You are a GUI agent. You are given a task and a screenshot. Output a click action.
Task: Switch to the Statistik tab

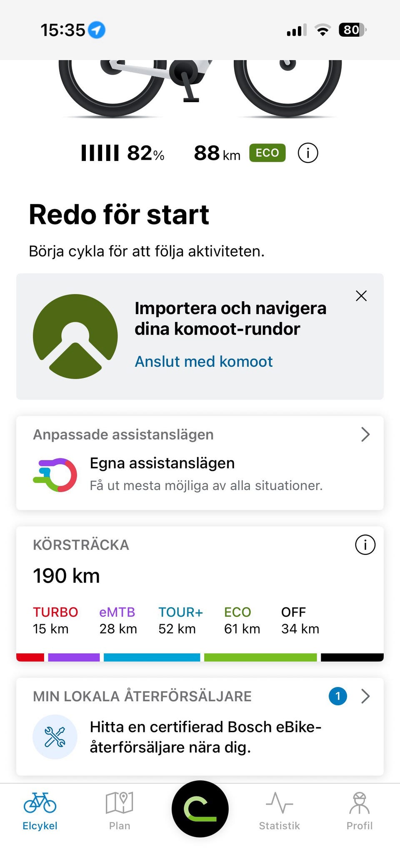pos(280,811)
